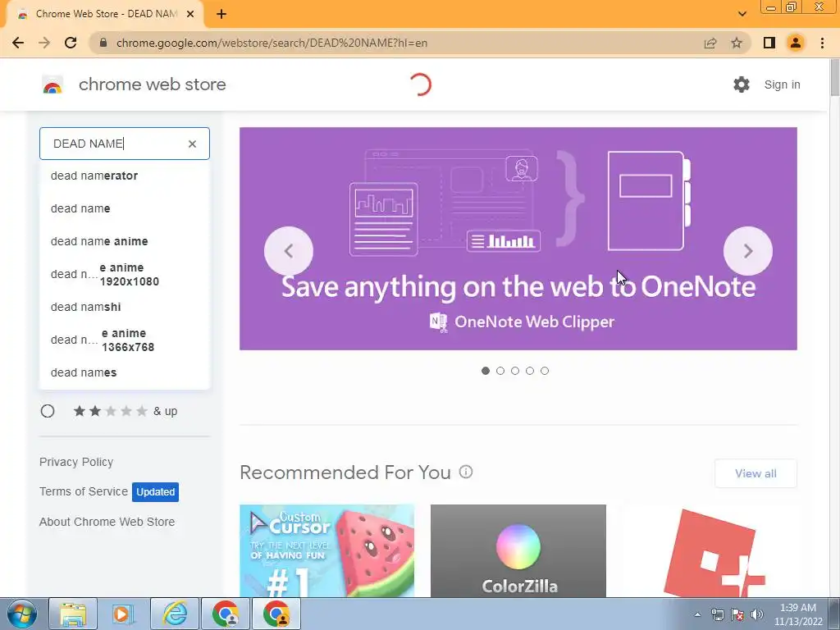The image size is (840, 630).
Task: Pick the anime 1920x1080 suggestion
Action: click(125, 274)
